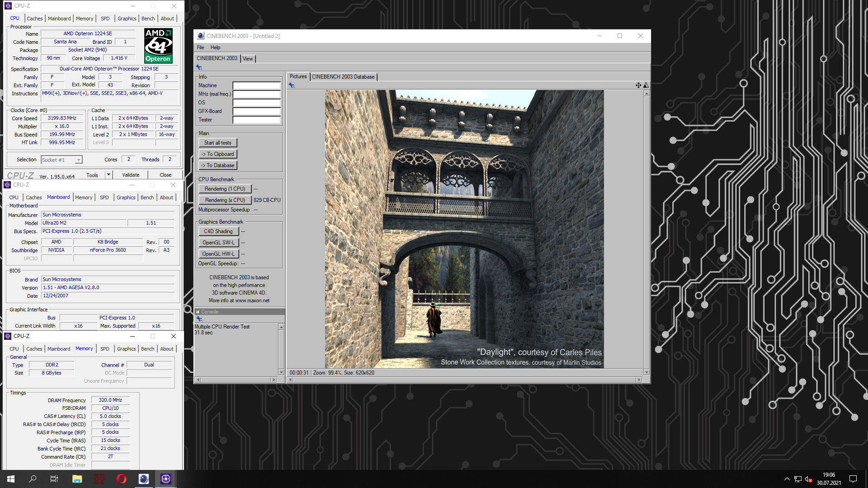This screenshot has width=868, height=488.
Task: Click the triangle zoom icon above the picture
Action: point(646,85)
